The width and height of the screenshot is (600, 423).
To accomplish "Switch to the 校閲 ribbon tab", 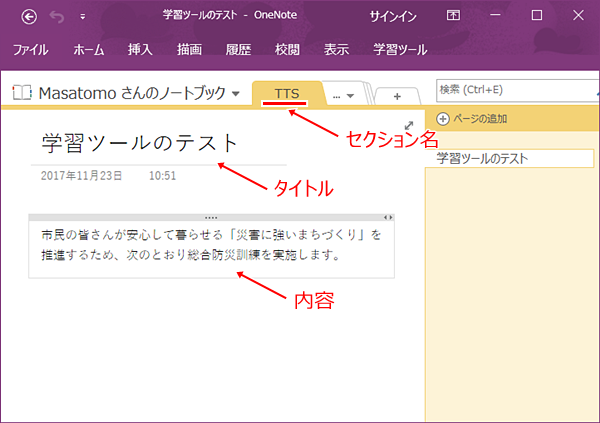I will pos(287,49).
